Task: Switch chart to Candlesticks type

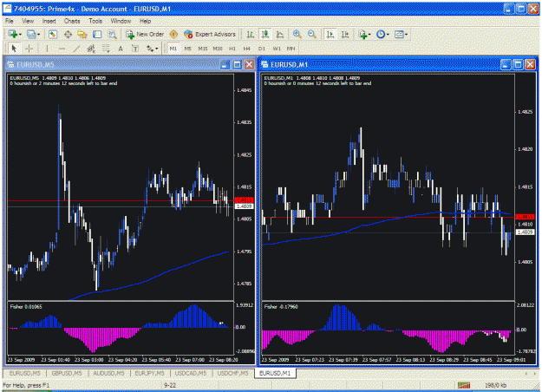Action: tap(265, 34)
